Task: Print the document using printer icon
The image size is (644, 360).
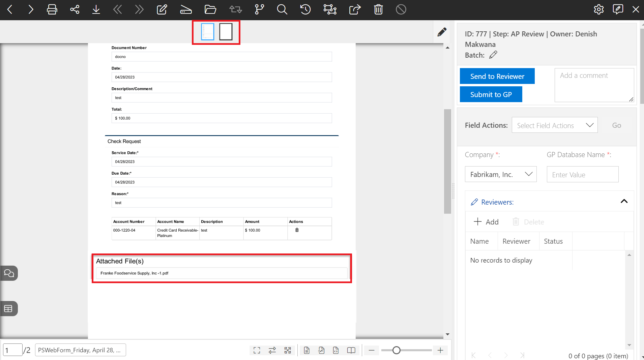Action: pos(52,9)
